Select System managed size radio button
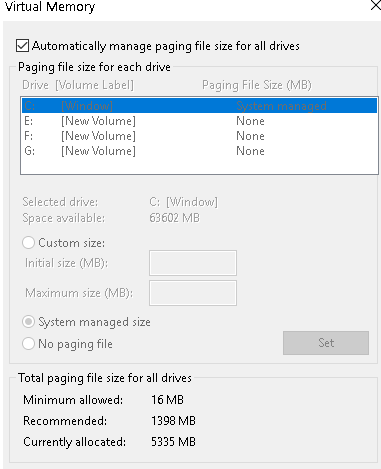The image size is (381, 469). click(x=28, y=322)
